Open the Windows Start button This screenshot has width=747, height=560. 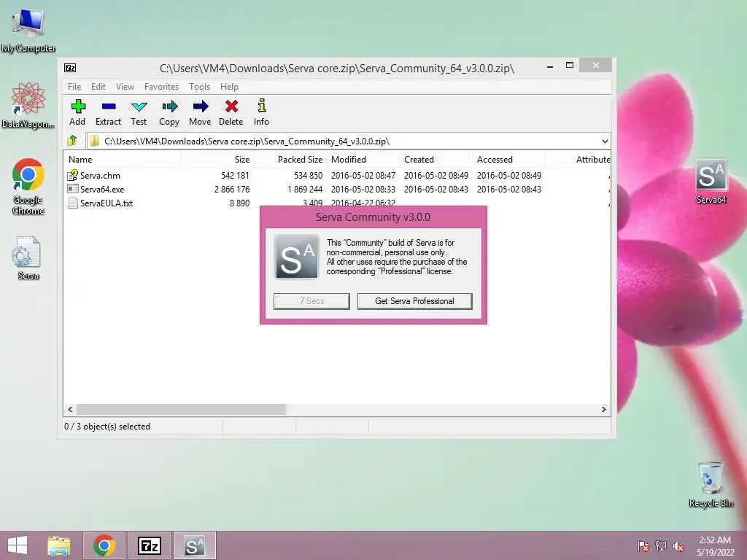tap(18, 545)
